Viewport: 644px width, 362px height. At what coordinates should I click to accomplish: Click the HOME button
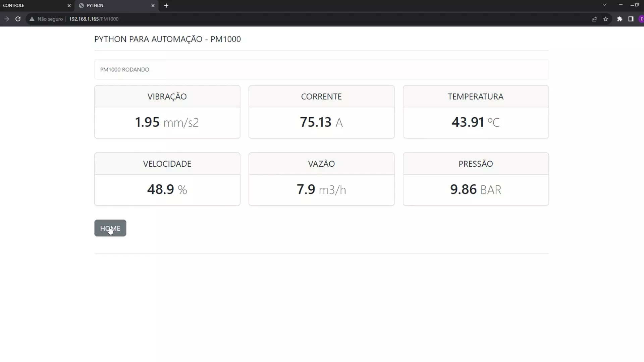tap(110, 228)
